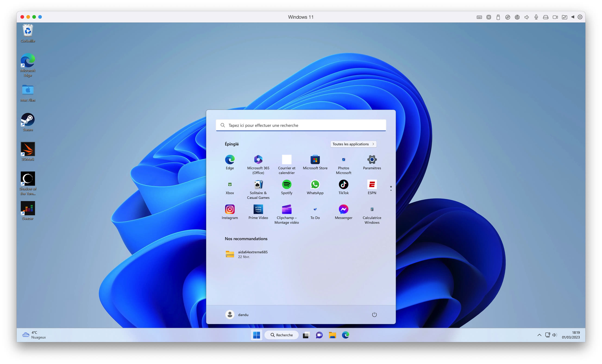
Task: Open the TikTok pinned app
Action: pos(343,187)
